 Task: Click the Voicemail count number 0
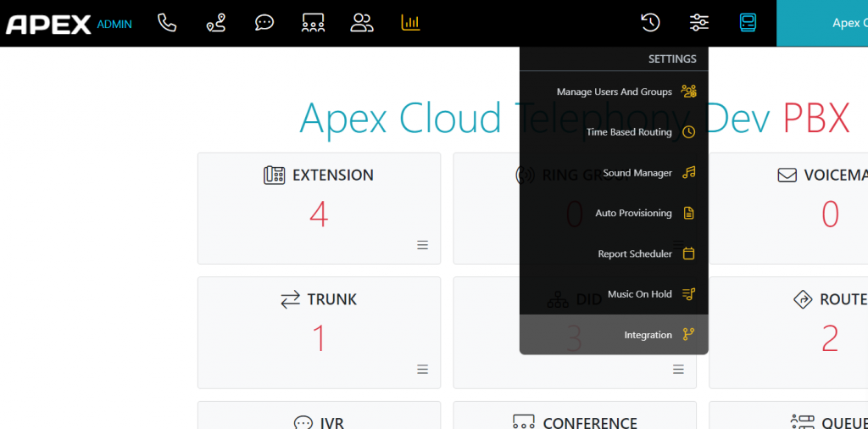(830, 214)
